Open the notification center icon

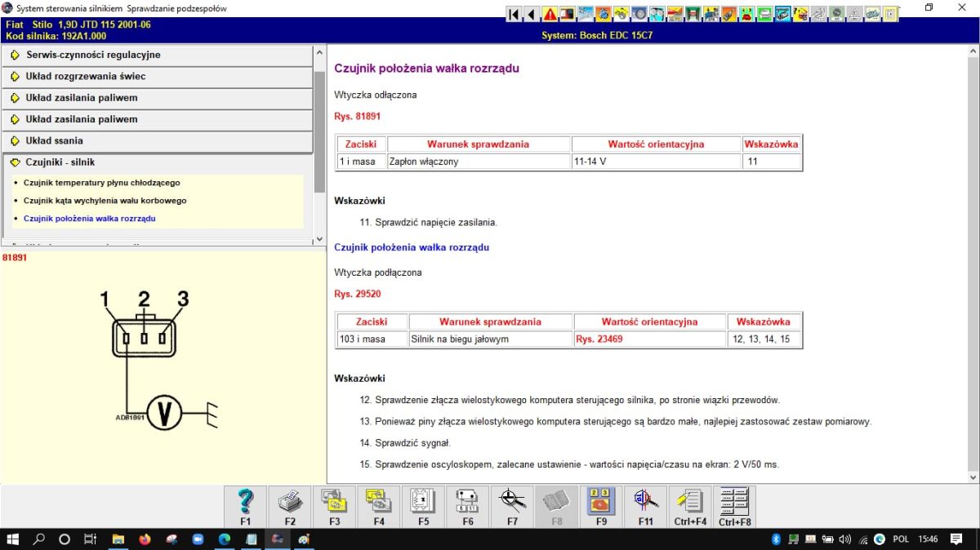click(x=956, y=539)
